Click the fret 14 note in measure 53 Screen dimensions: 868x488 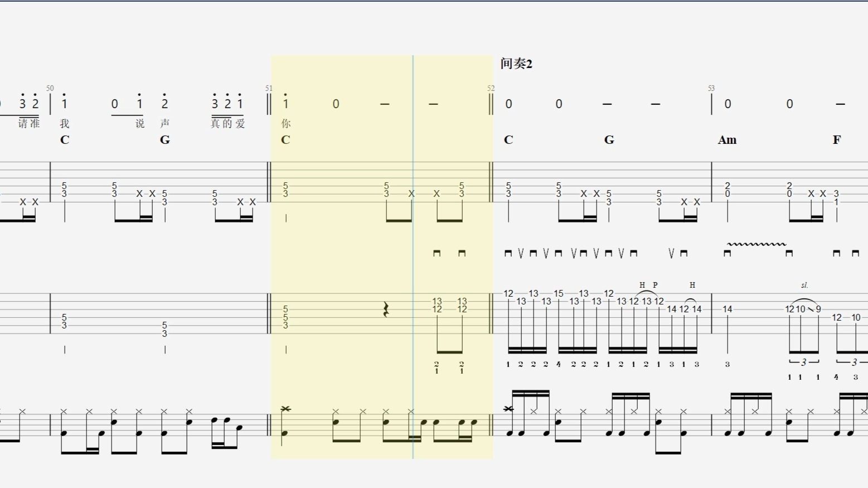click(x=728, y=309)
